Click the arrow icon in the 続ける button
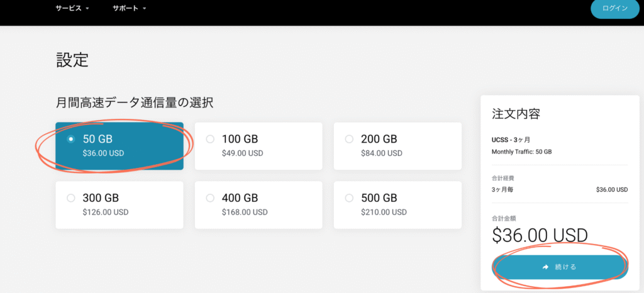This screenshot has width=644, height=293. pos(545,267)
